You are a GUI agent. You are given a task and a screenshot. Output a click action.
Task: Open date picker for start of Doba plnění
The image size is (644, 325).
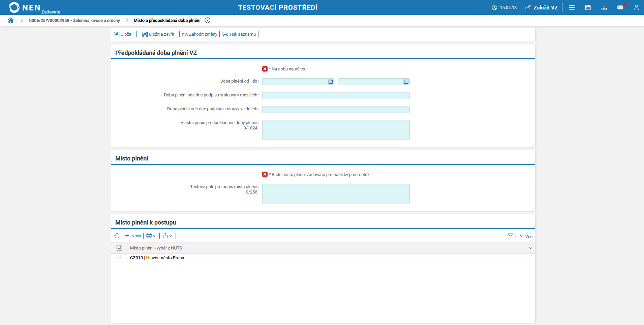tap(330, 82)
